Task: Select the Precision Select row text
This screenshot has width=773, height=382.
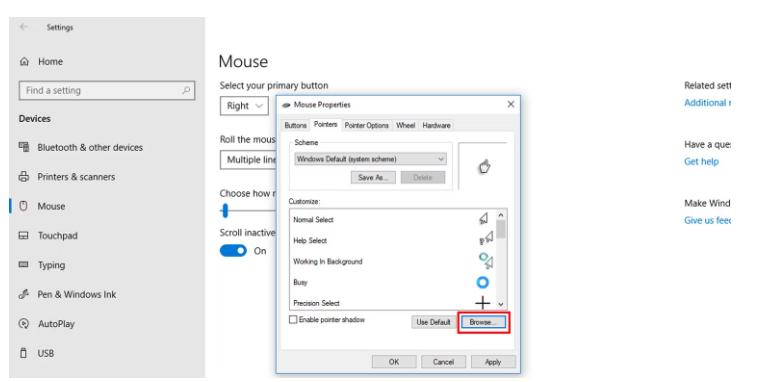Action: (x=316, y=303)
